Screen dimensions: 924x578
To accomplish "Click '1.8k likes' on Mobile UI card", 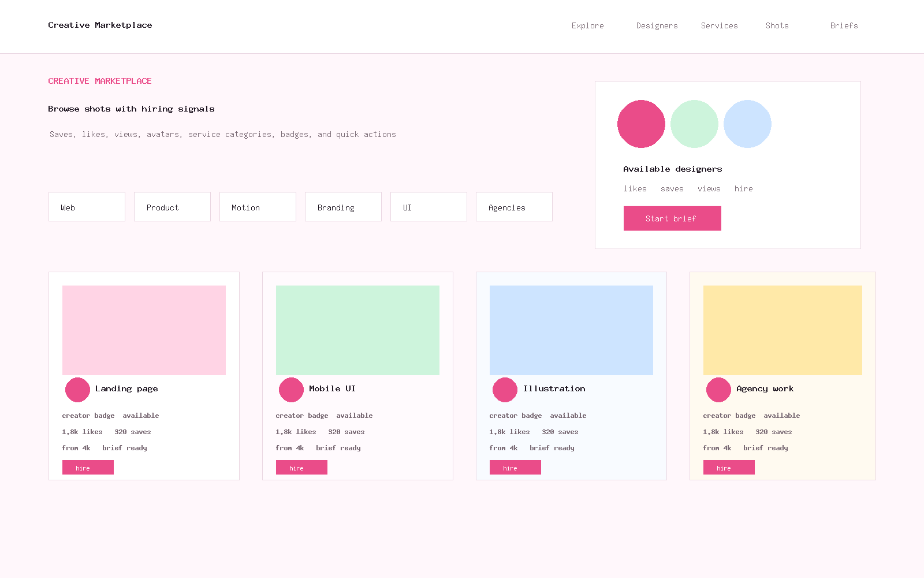I will click(x=296, y=432).
